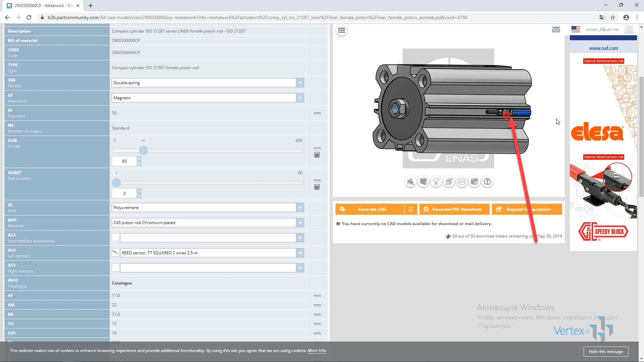Decrease Stroke value with down stepper arrow
Screen dimensions: 644x362
click(139, 163)
